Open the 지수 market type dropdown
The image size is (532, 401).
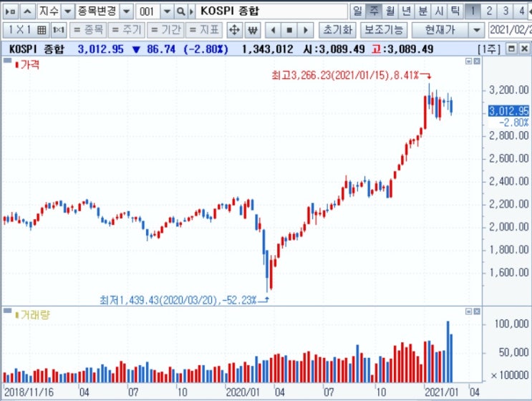[x=67, y=12]
